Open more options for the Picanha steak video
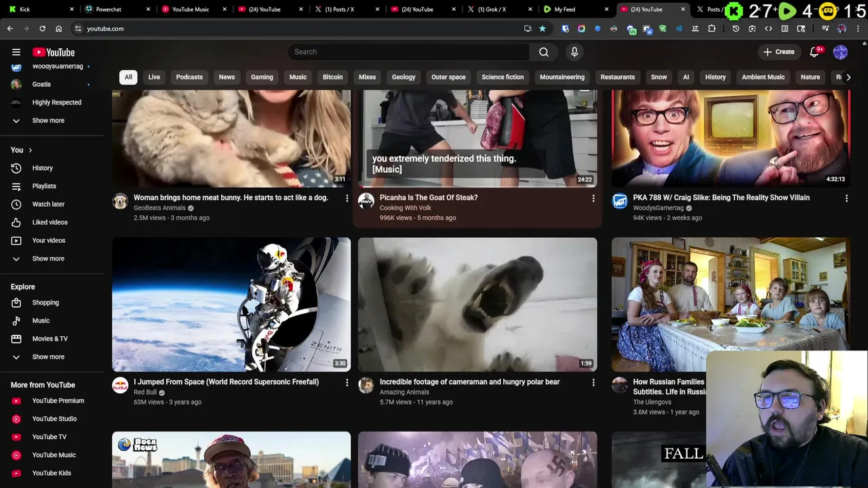 click(x=593, y=199)
